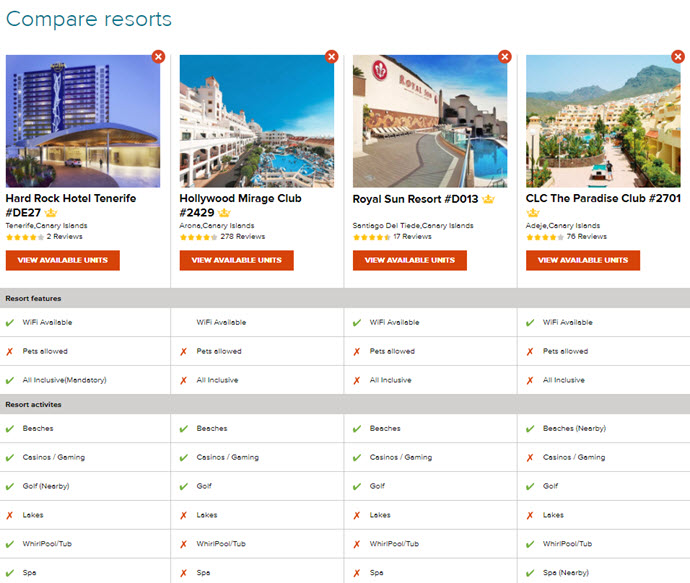
Task: Open Hard Rock Hotel Tenerife photo
Action: [83, 121]
